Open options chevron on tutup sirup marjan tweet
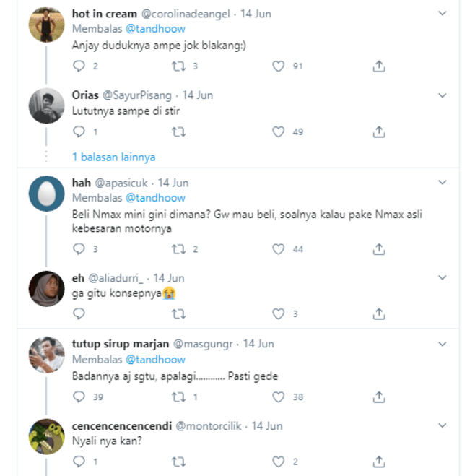This screenshot has width=462, height=476. point(443,345)
